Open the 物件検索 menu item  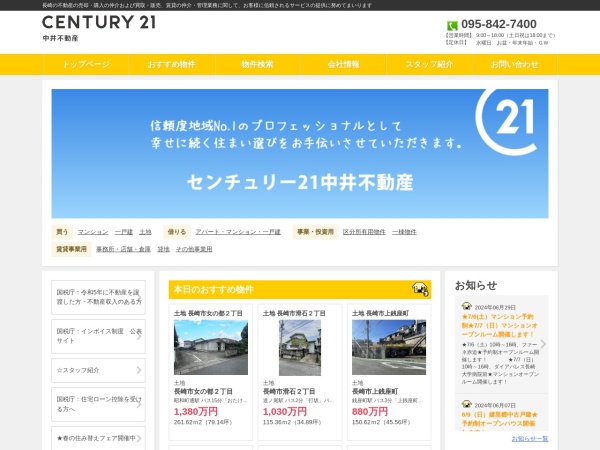pyautogui.click(x=257, y=64)
